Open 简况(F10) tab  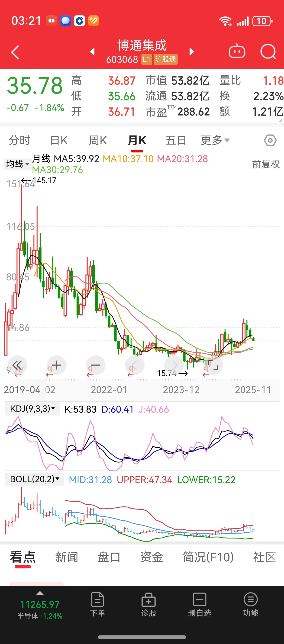click(x=208, y=557)
